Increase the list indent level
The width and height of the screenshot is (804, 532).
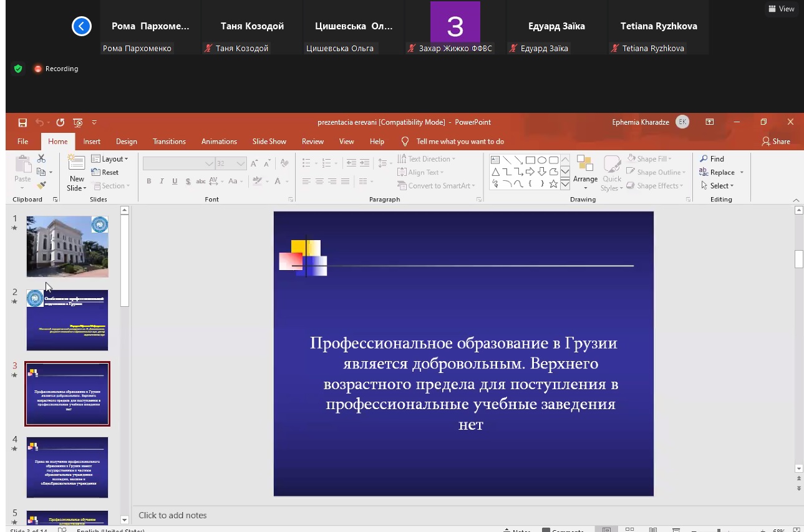[366, 163]
